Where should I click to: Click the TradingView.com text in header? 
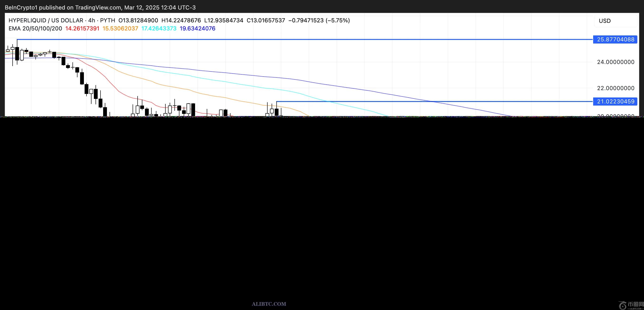click(x=98, y=8)
